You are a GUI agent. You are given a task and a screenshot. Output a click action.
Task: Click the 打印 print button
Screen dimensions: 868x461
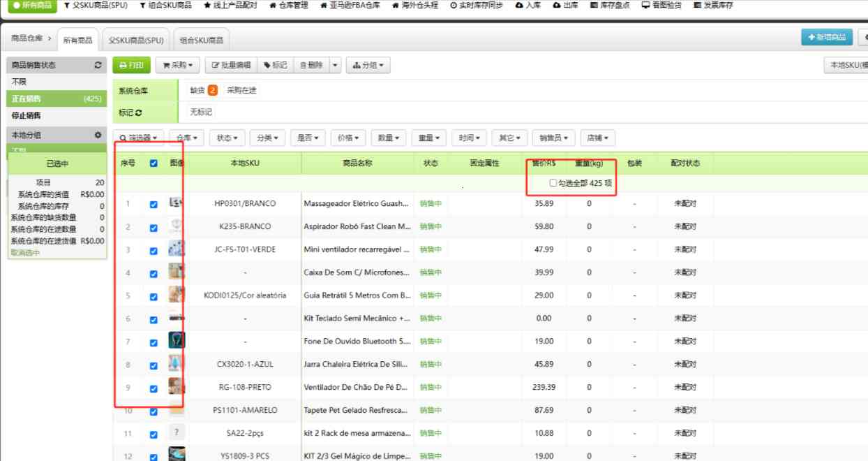pos(131,64)
